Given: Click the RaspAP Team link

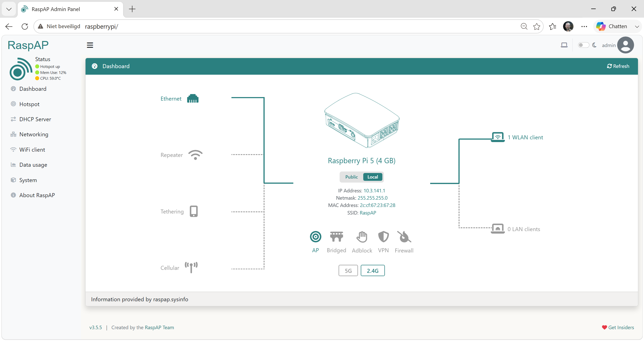Looking at the screenshot, I should point(159,327).
